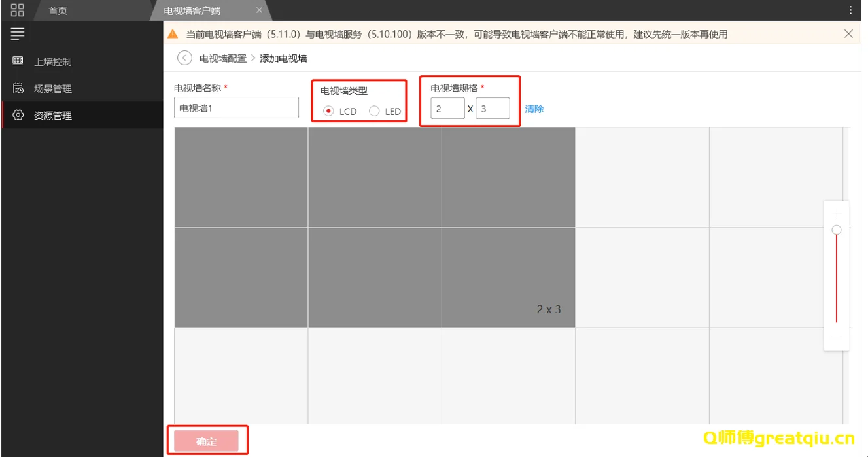Viewport: 868px width, 457px height.
Task: Zoom out with the minus icon
Action: 837,337
